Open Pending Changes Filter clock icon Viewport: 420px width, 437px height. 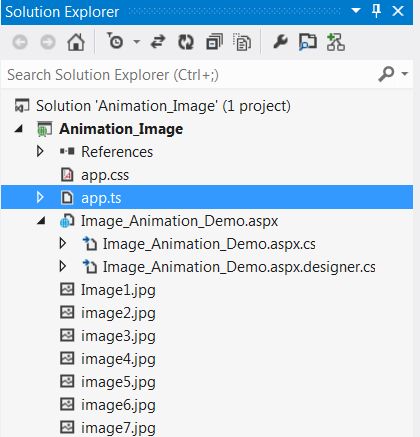pyautogui.click(x=115, y=41)
